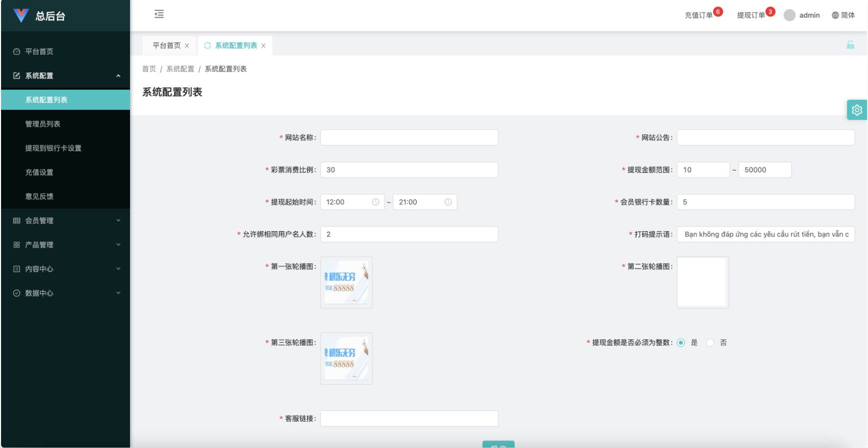Open 管理员列表 in the sidebar
868x448 pixels.
[x=43, y=124]
